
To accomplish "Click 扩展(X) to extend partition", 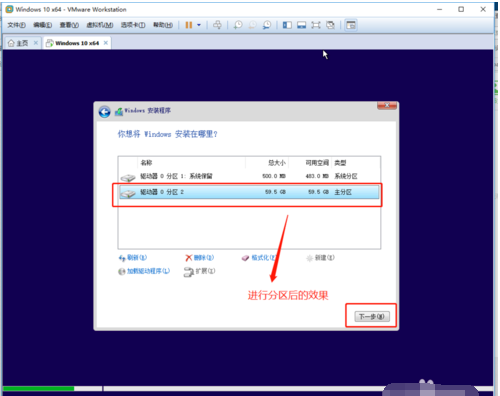I will [199, 271].
